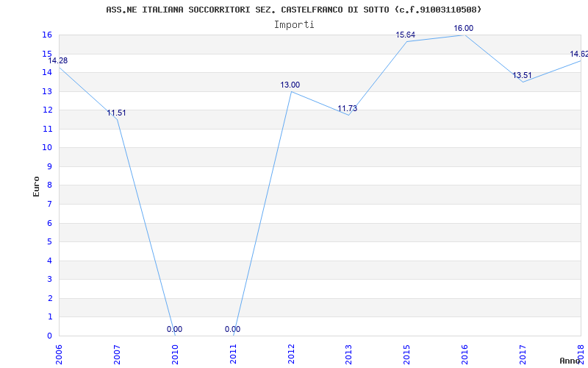Click the 0.00 value above 2011
The width and height of the screenshot is (588, 368).
(x=233, y=329)
